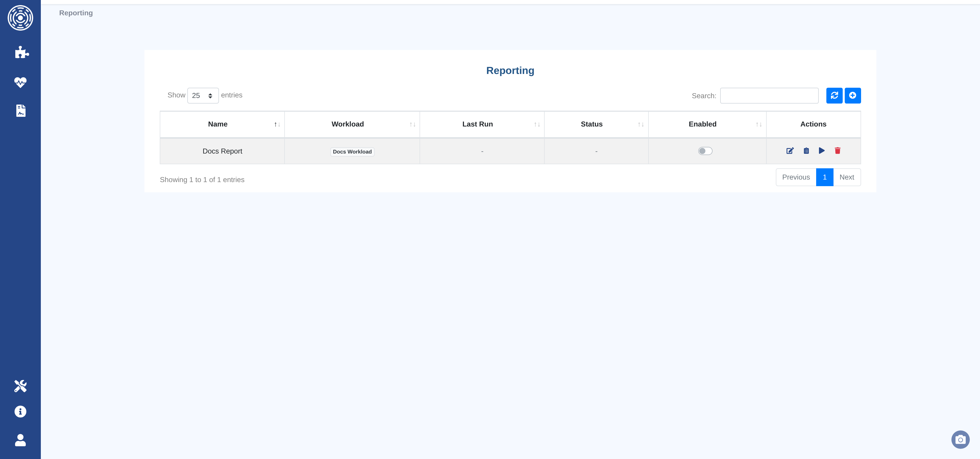
Task: Open the report document sidebar icon
Action: pos(21,111)
